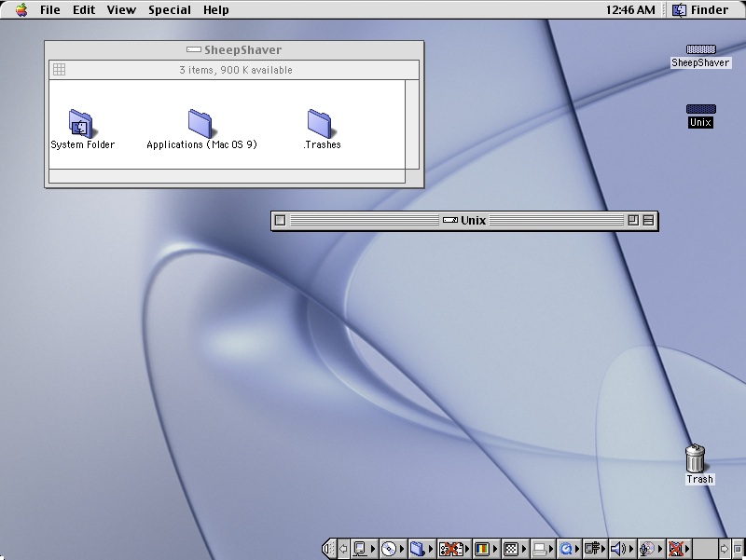Open the Finder application switcher menu
746x560 pixels.
point(700,10)
